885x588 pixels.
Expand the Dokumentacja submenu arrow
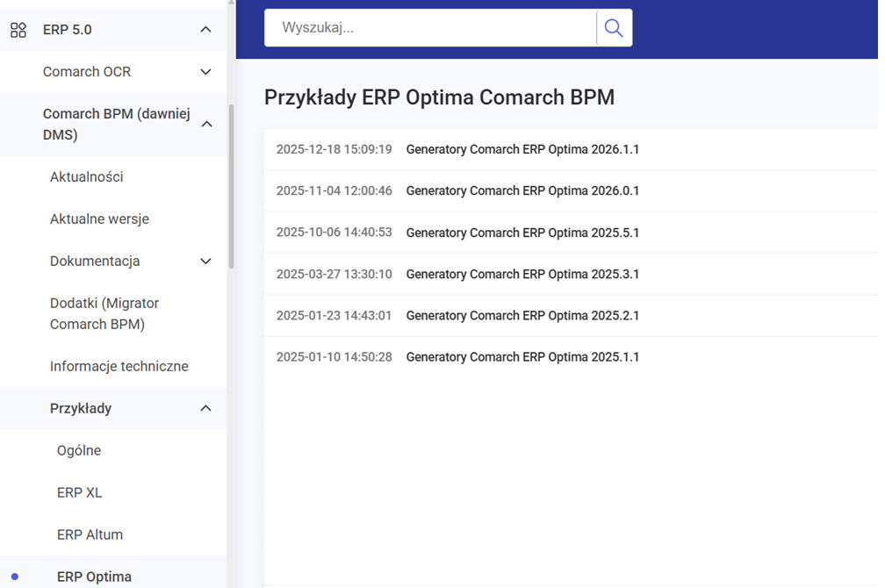(x=205, y=262)
